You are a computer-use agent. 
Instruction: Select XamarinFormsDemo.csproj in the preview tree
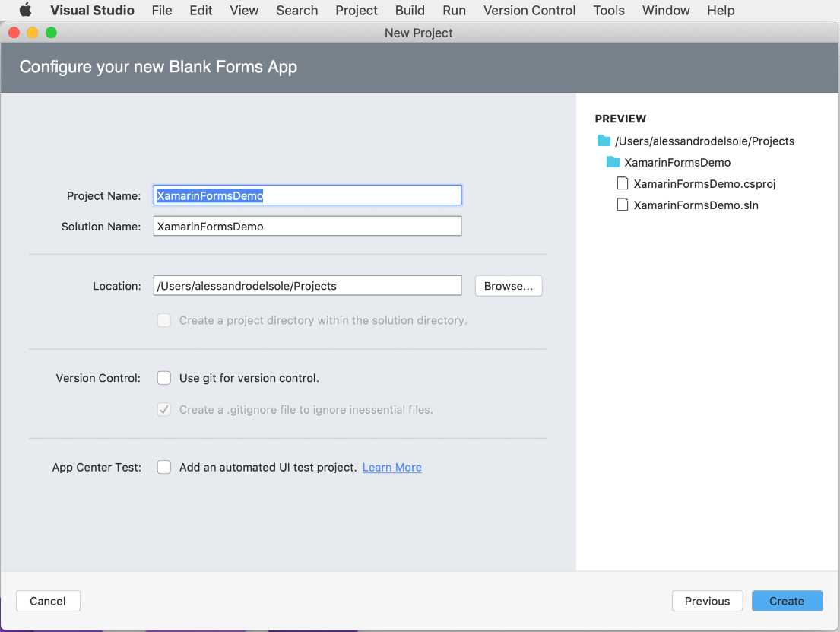click(705, 184)
